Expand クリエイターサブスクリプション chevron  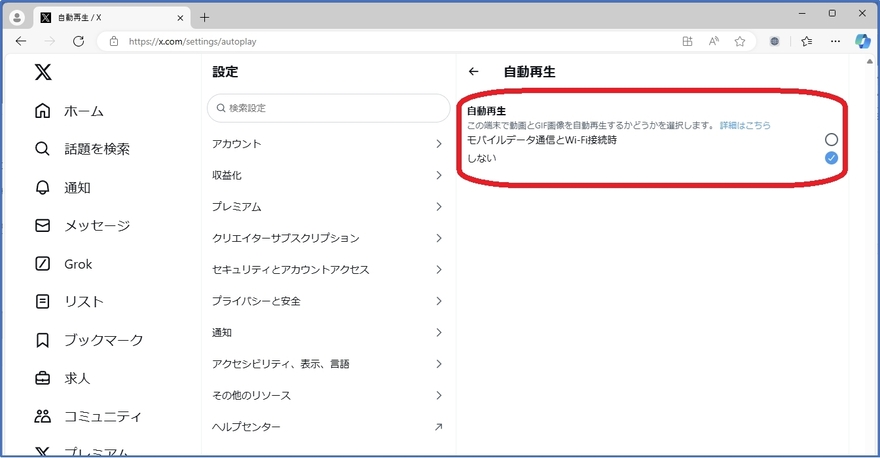[439, 238]
